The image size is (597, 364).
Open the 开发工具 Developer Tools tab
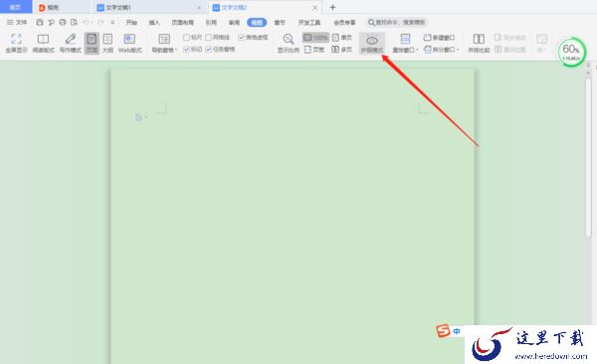(309, 23)
